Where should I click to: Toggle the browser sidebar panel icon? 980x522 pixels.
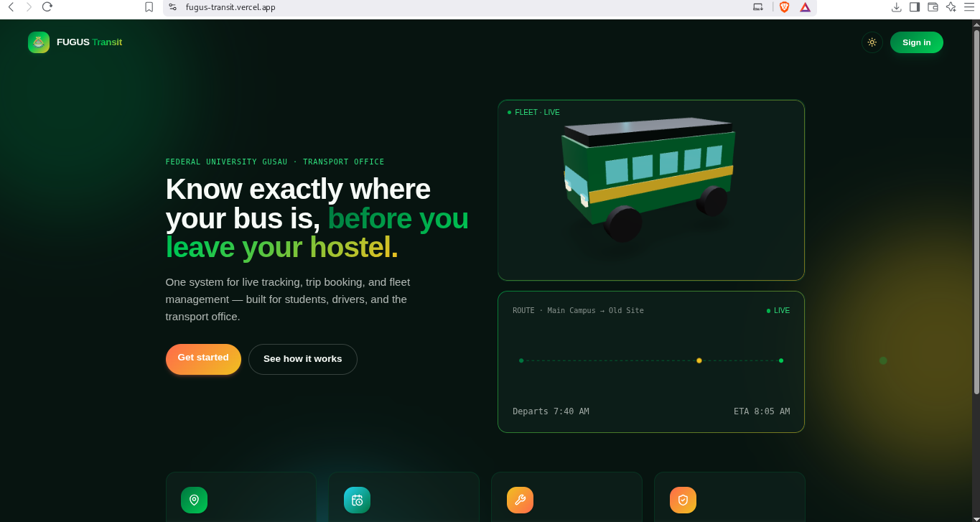[x=915, y=7]
